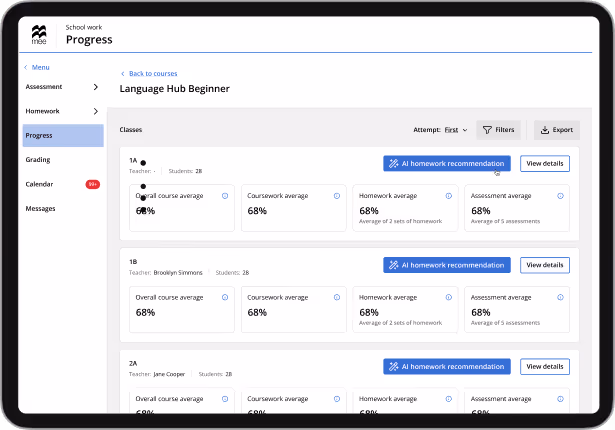This screenshot has height=430, width=615.
Task: View details for class 1A
Action: [x=545, y=164]
